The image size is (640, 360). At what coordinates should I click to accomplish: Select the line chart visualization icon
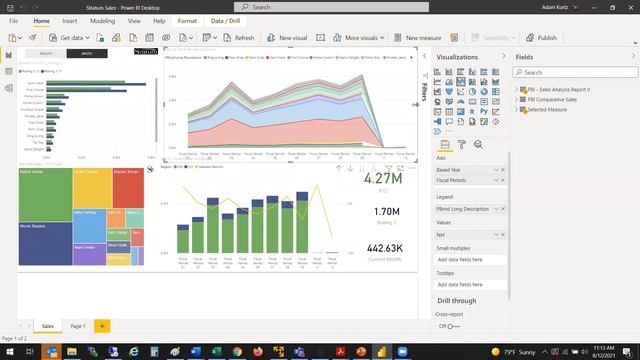[x=437, y=82]
